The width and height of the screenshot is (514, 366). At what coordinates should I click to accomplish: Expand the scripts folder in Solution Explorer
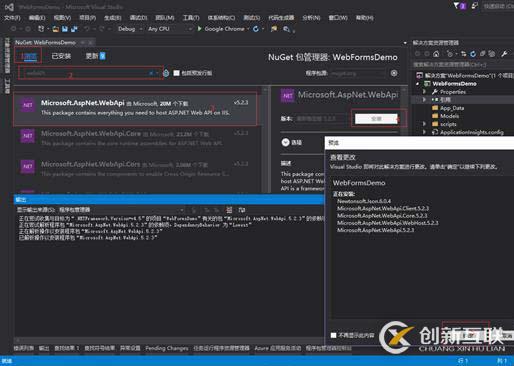click(x=424, y=124)
